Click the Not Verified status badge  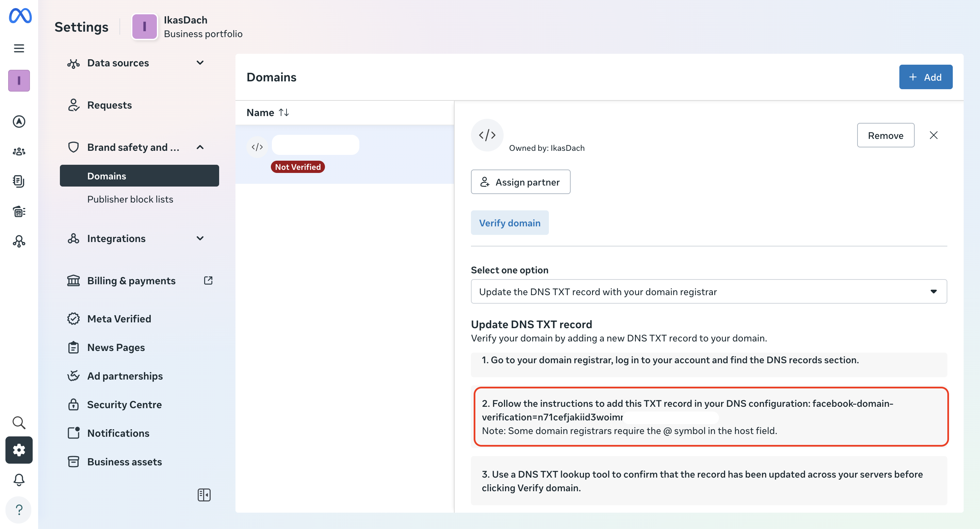click(297, 167)
